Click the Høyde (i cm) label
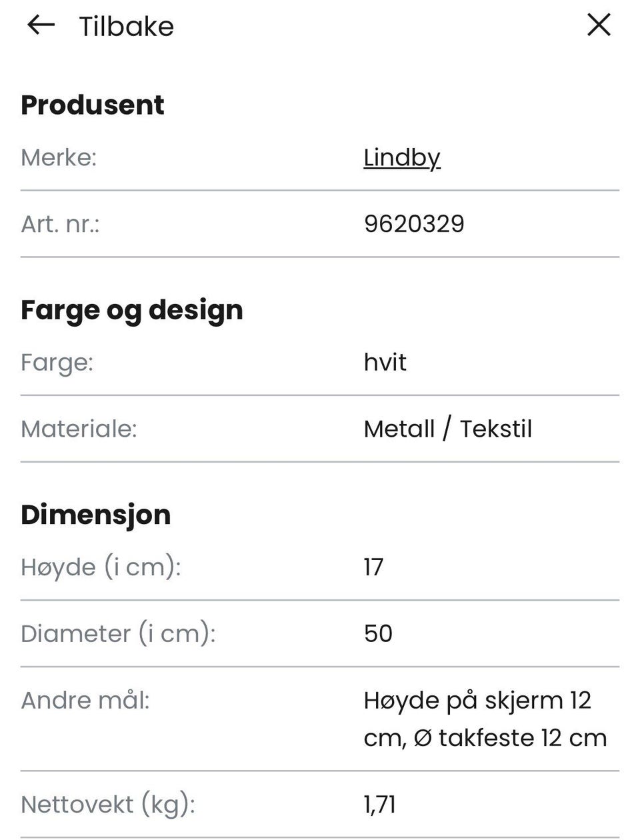This screenshot has width=640, height=840. click(x=101, y=567)
